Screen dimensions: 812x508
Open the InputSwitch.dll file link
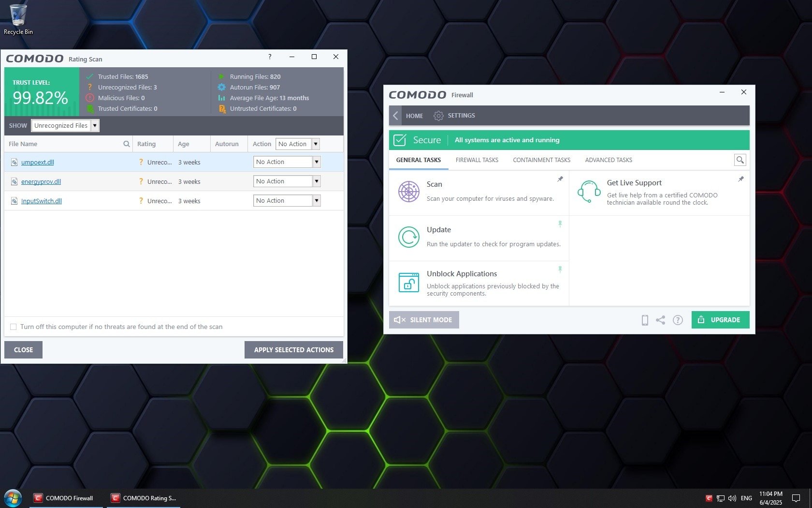click(42, 201)
